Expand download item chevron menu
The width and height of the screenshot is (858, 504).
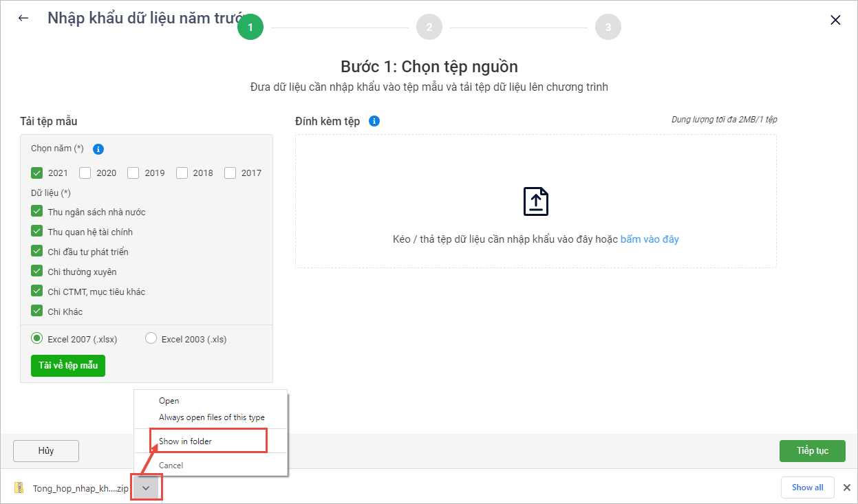click(146, 487)
